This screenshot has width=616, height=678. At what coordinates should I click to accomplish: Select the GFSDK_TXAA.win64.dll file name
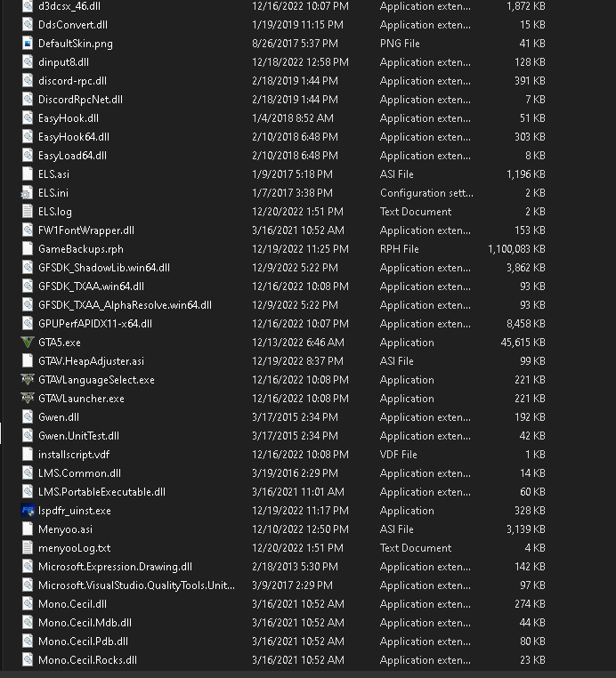[x=92, y=287]
